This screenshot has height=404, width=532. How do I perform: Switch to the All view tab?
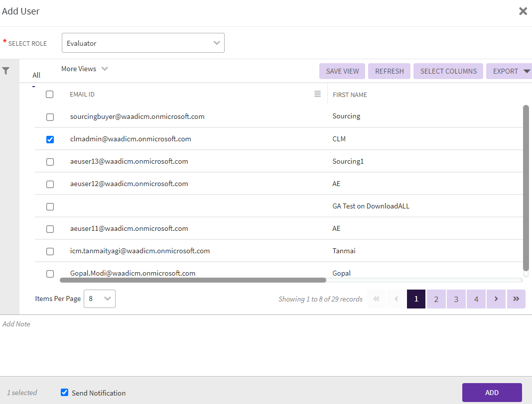click(x=36, y=75)
